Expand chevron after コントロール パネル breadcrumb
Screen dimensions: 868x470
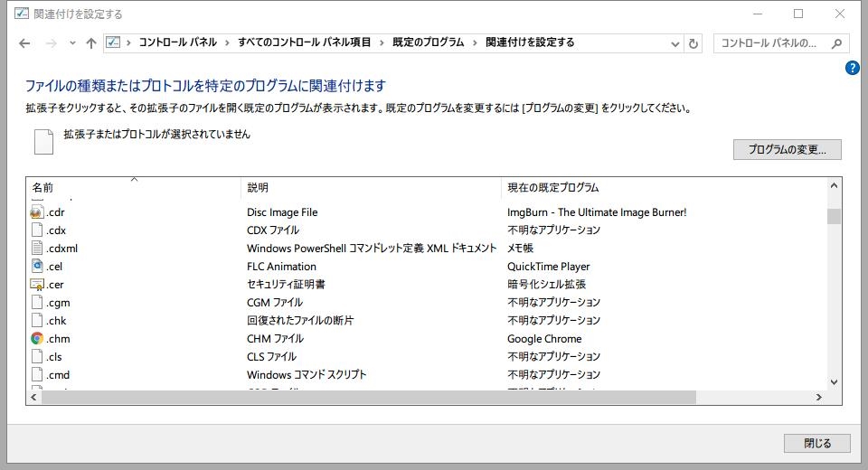227,42
